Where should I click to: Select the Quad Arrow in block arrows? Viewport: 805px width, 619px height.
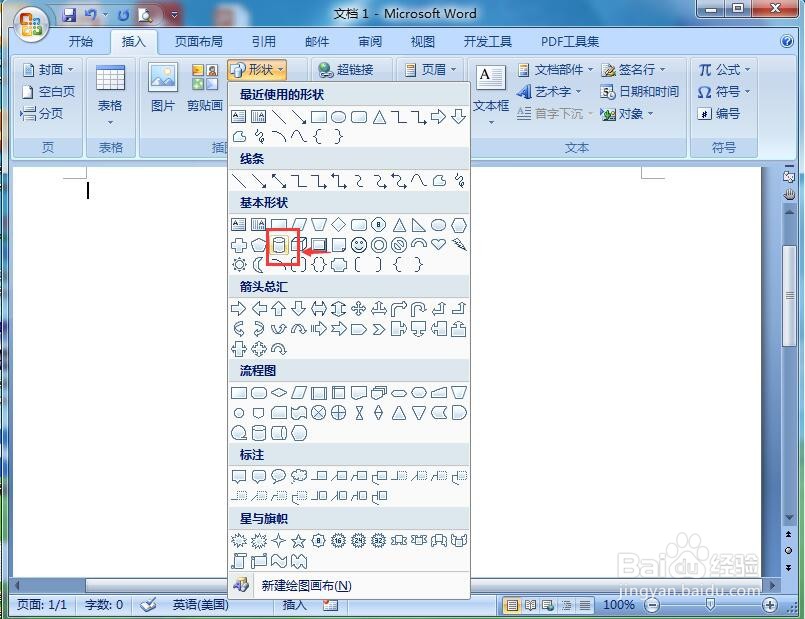coord(359,308)
